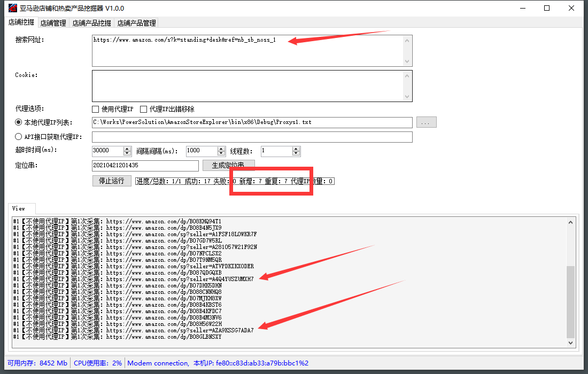Click the log view vertical scrollbar thumb
Screen dimensions: 588x374
coord(570,302)
